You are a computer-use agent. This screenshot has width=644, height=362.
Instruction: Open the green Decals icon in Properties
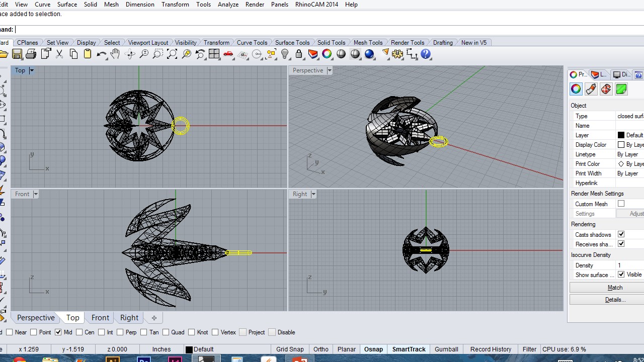click(621, 89)
